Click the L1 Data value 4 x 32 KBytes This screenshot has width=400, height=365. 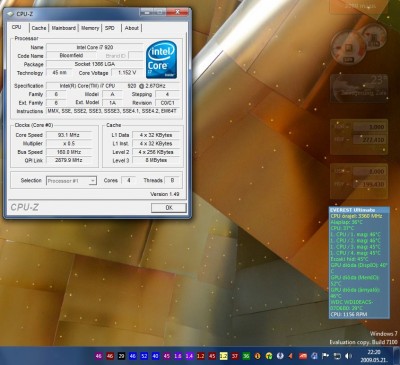156,135
